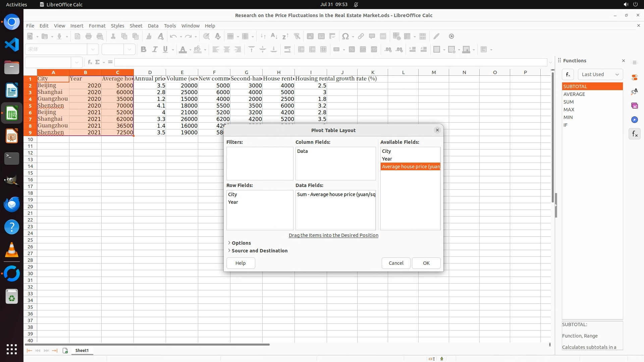The width and height of the screenshot is (644, 362).
Task: Open the Navigator sidebar deck
Action: pos(634,120)
